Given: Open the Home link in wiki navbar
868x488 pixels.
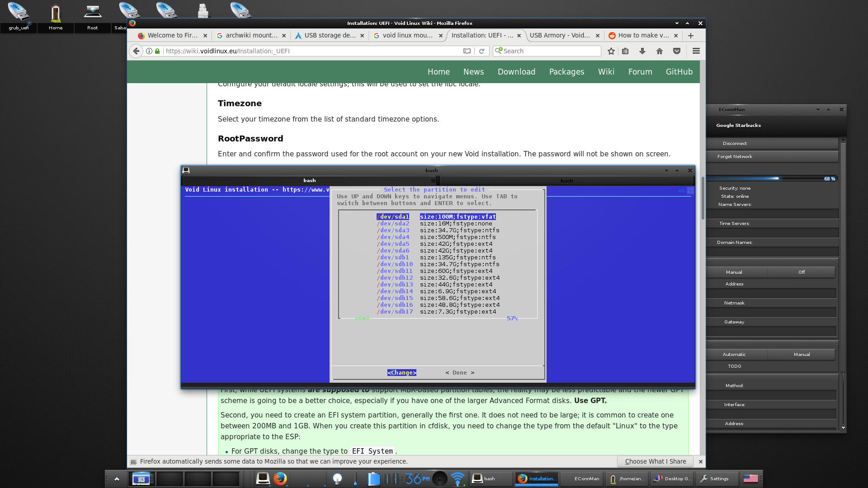Looking at the screenshot, I should (439, 72).
